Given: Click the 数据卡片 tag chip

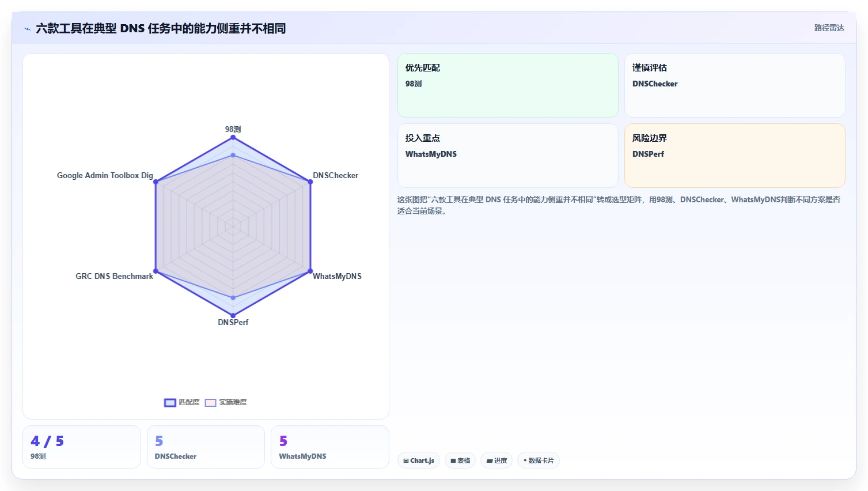Looking at the screenshot, I should [539, 460].
